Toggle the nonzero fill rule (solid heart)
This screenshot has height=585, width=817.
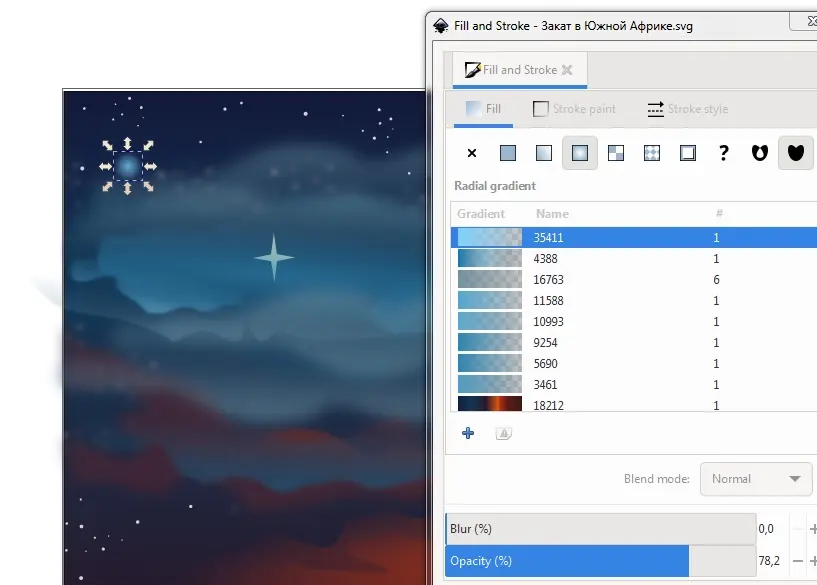coord(796,153)
